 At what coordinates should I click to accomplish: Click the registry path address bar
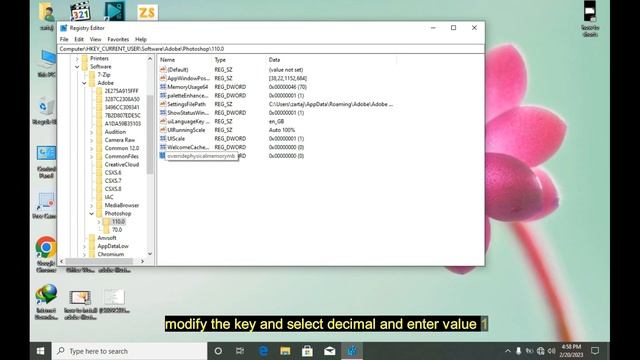271,49
